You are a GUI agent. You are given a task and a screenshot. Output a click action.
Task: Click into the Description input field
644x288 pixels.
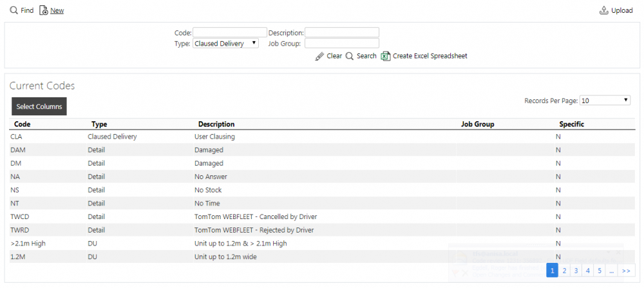342,32
